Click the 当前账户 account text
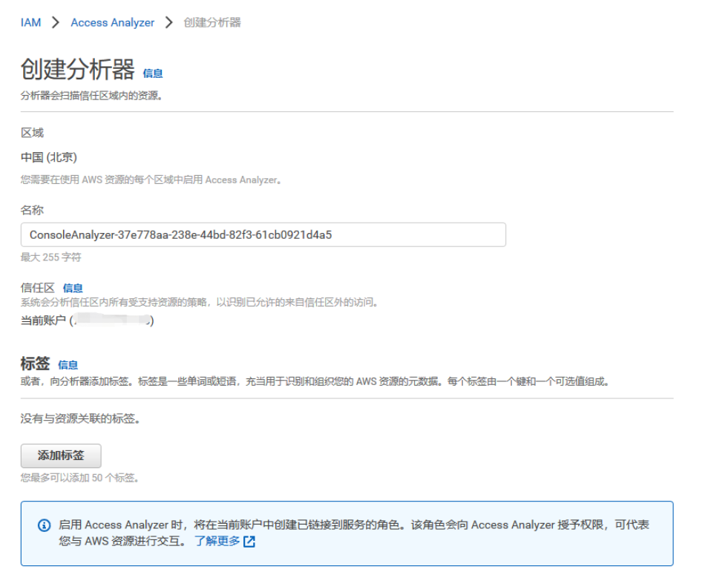 pos(88,321)
